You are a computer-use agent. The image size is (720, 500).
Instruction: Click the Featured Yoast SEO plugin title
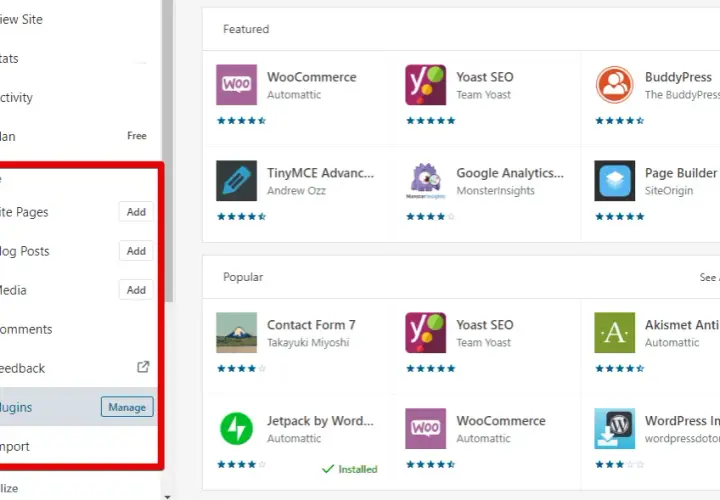click(x=485, y=77)
